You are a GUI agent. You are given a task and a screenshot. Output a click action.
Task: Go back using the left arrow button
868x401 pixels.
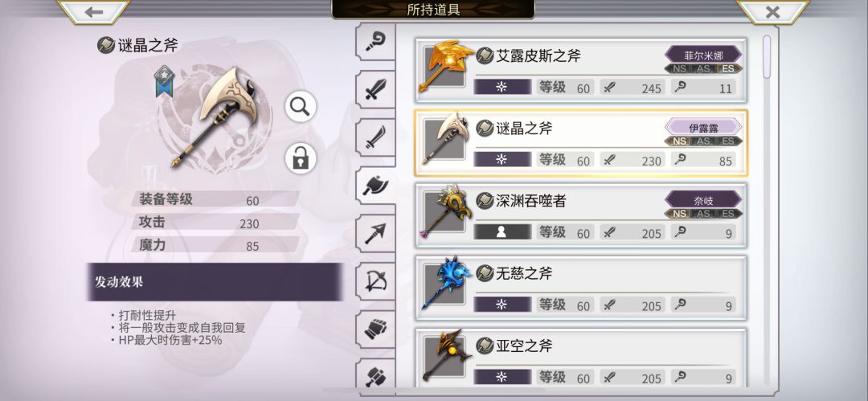coord(94,11)
